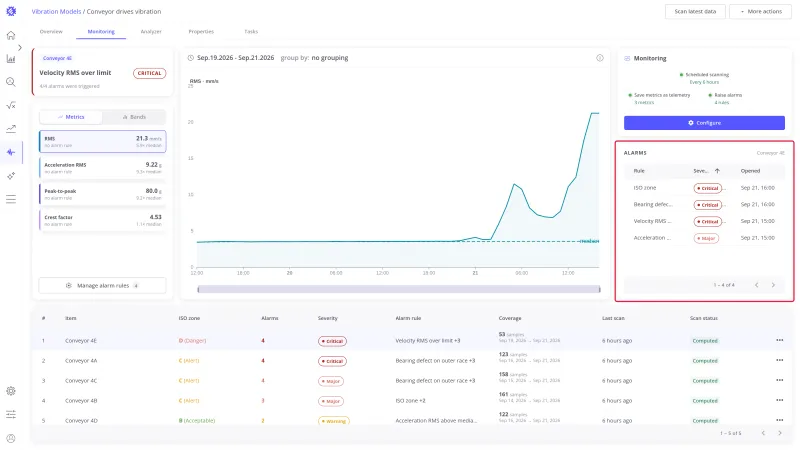Viewport: 800px width, 450px height.
Task: Click the chart time range slider bar
Action: [398, 289]
